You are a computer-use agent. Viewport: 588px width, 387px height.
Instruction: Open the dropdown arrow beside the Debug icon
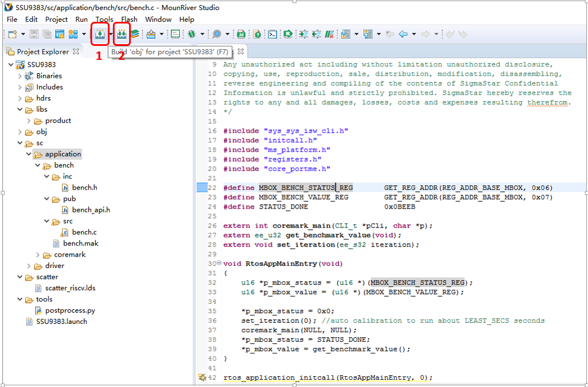[202, 34]
